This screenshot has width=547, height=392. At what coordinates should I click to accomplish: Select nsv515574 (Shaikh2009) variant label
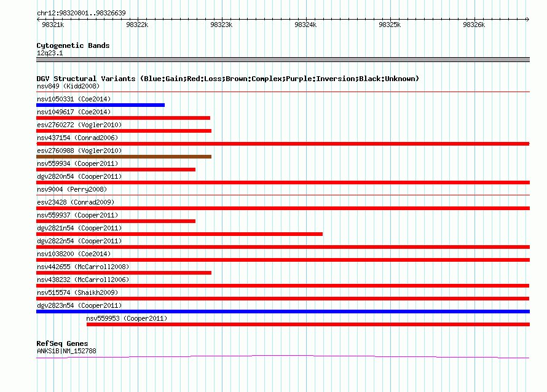coord(77,292)
